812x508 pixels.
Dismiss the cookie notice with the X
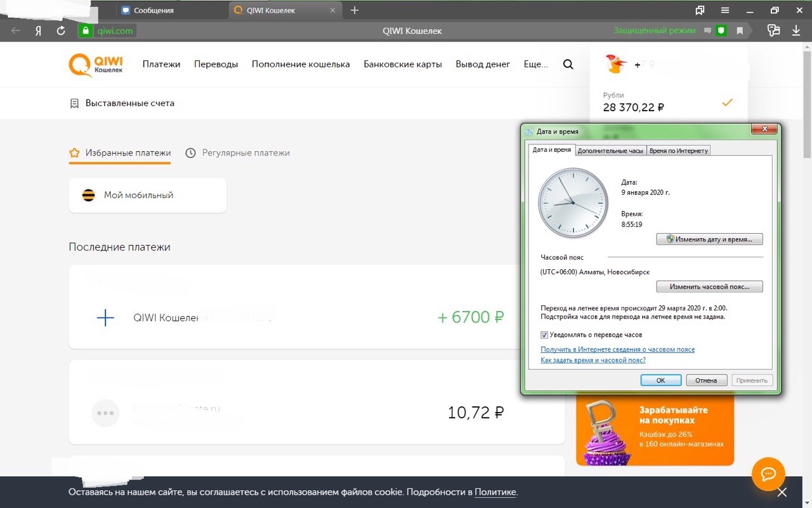pyautogui.click(x=782, y=492)
